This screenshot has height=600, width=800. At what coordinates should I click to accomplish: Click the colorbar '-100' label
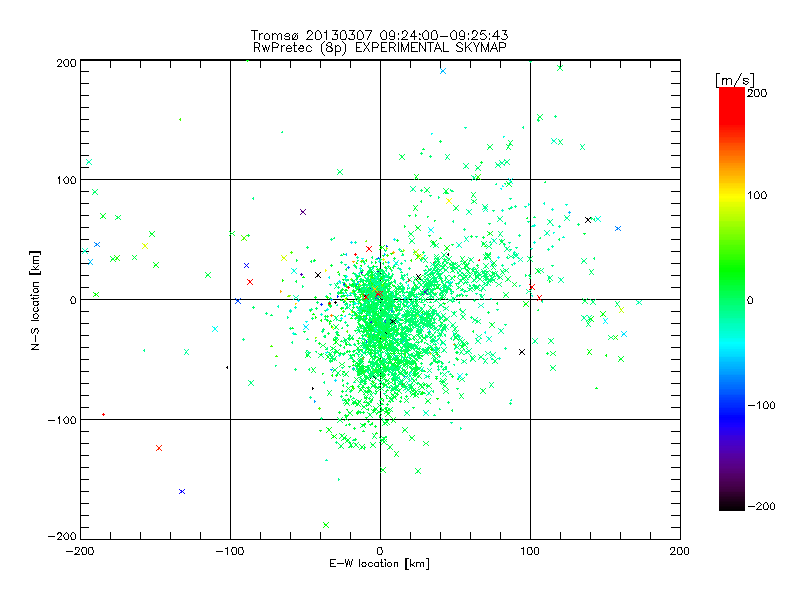tap(761, 405)
